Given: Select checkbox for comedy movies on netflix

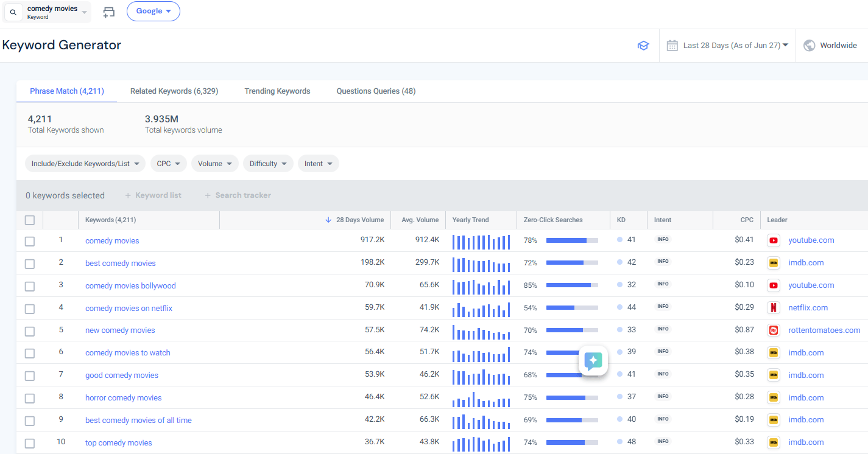Looking at the screenshot, I should (30, 309).
